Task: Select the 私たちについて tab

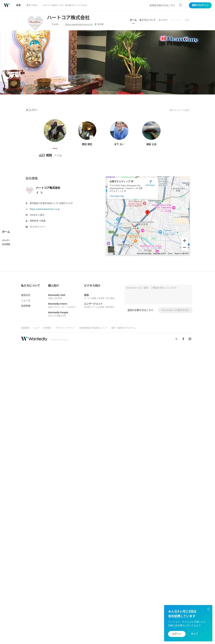Action: [147, 20]
